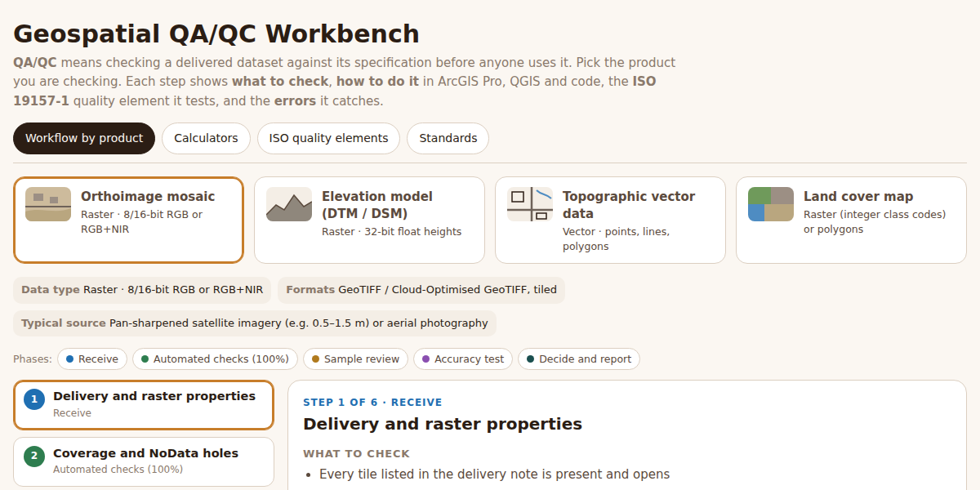The width and height of the screenshot is (980, 490).
Task: Go to the Standards tab
Action: pos(448,138)
